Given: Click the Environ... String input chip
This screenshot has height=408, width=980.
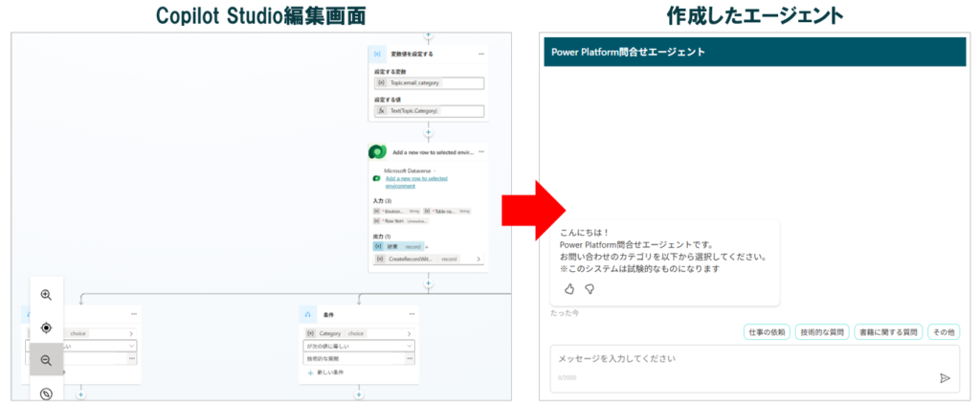Looking at the screenshot, I should tap(397, 212).
